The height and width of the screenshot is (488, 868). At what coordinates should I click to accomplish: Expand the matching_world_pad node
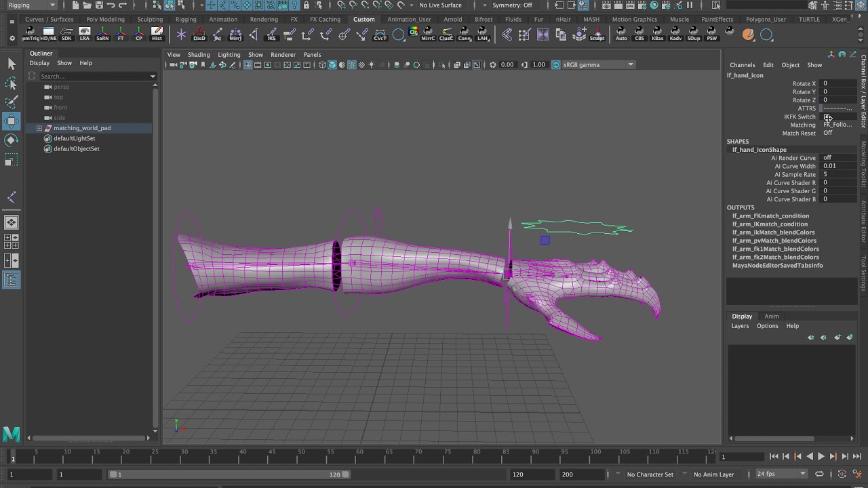39,128
